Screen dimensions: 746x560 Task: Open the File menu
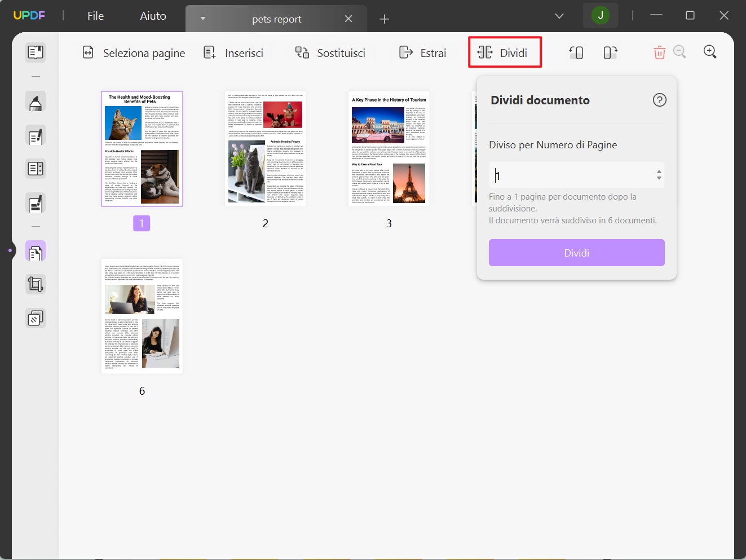point(95,16)
